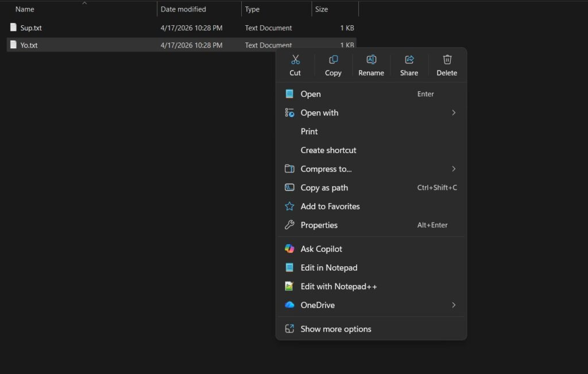The height and width of the screenshot is (374, 588).
Task: Expand the OneDrive submenu chevron
Action: click(454, 305)
